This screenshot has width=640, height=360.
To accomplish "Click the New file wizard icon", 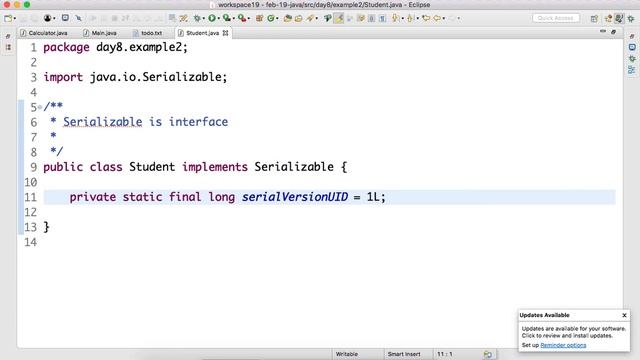I will click(8, 18).
